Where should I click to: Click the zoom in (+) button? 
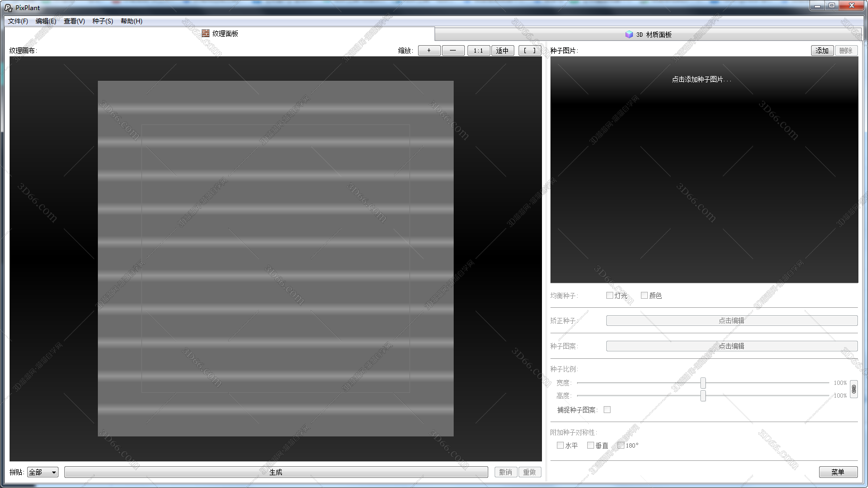[429, 51]
